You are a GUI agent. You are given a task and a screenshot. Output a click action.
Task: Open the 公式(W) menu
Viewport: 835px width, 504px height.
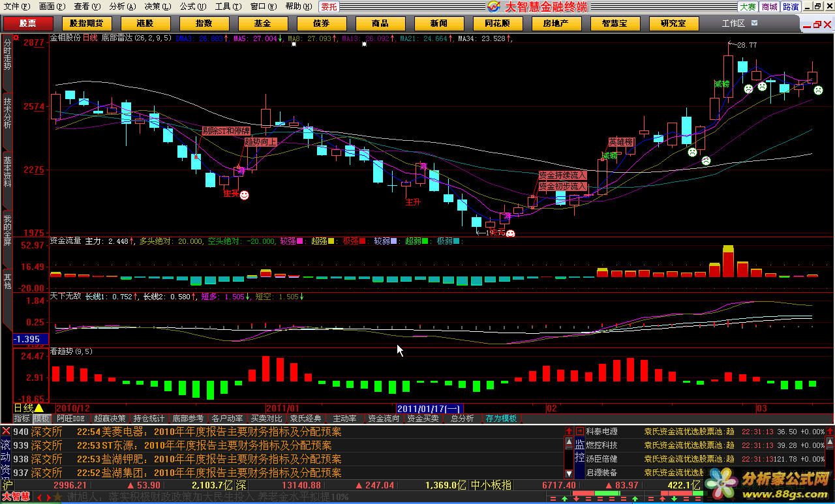(x=193, y=7)
